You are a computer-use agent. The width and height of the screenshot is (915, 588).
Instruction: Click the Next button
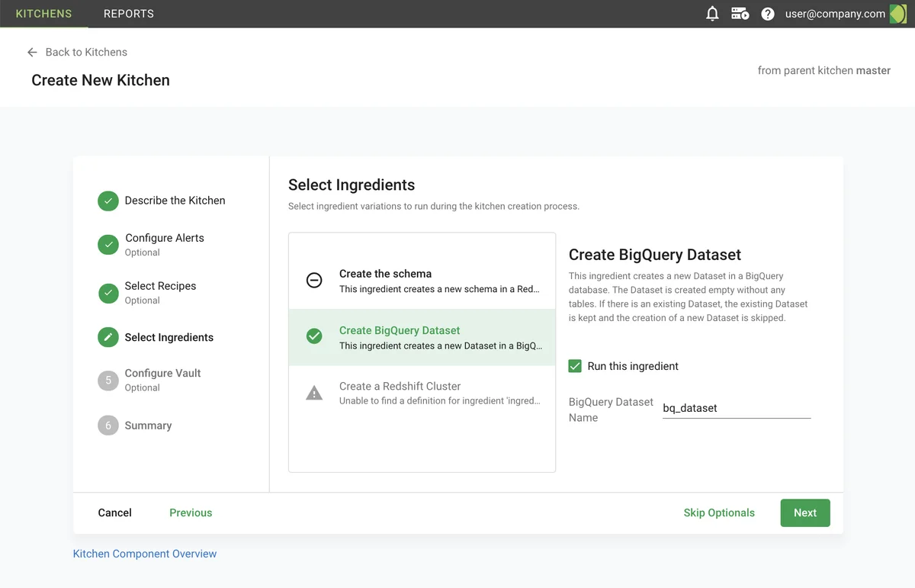click(805, 512)
